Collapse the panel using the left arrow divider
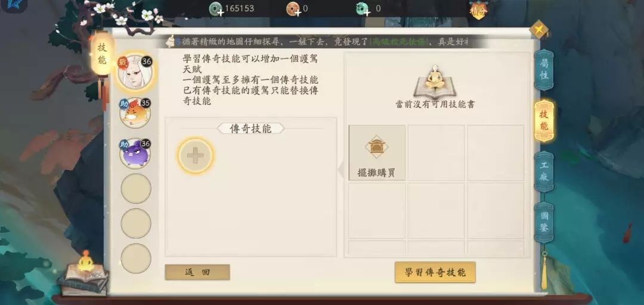The image size is (644, 305). pyautogui.click(x=340, y=170)
